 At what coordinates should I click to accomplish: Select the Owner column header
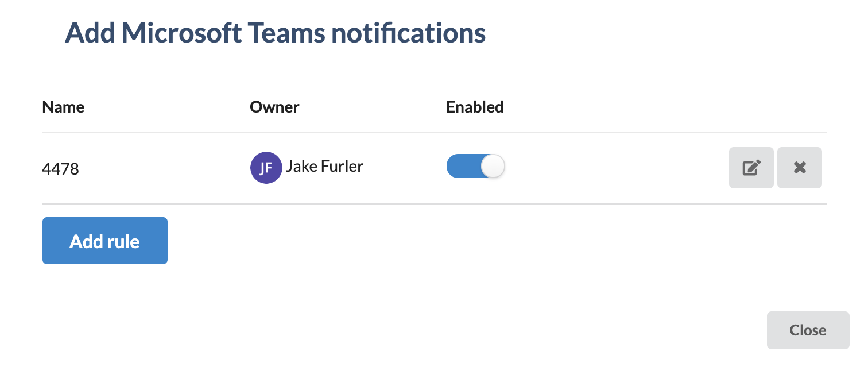[x=274, y=107]
